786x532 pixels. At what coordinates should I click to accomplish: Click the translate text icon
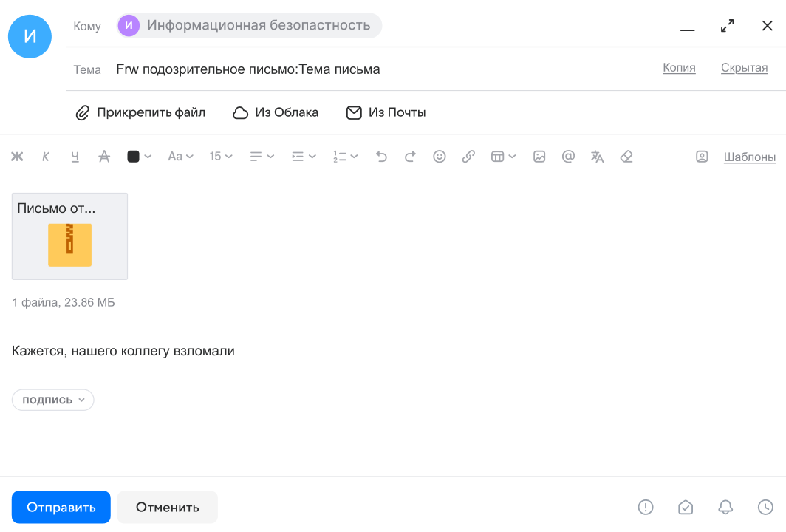tap(598, 157)
